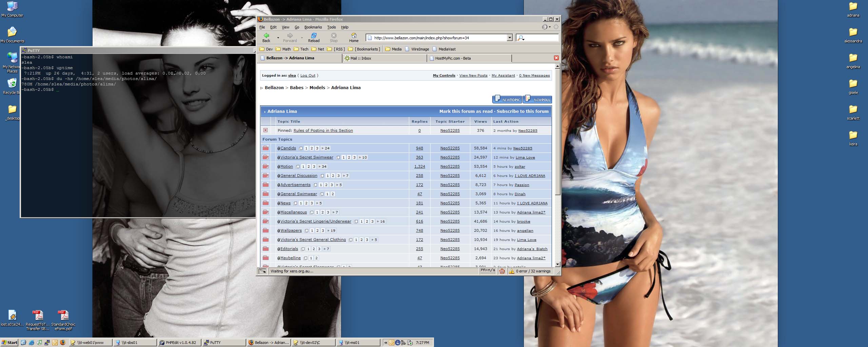Image resolution: width=868 pixels, height=347 pixels.
Task: Expand the address bar URL dropdown
Action: tap(509, 38)
